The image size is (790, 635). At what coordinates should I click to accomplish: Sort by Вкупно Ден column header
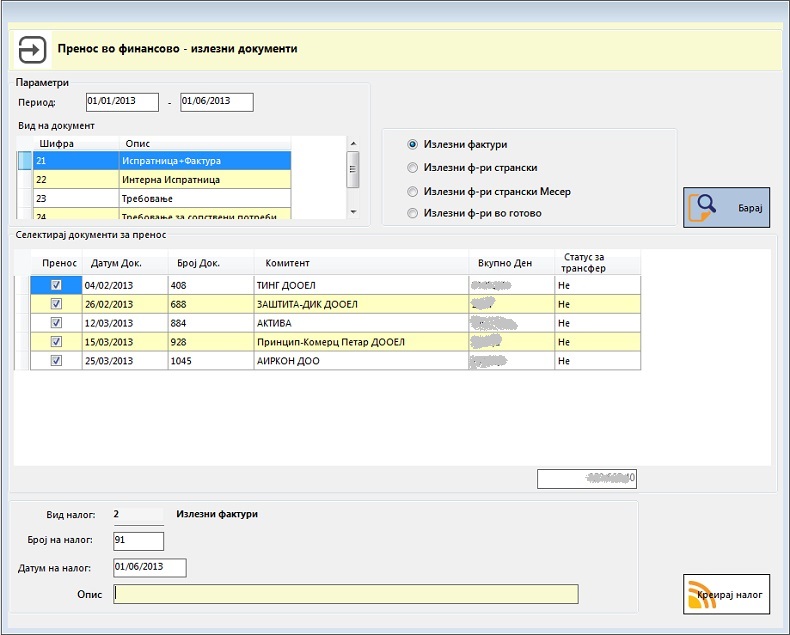pos(511,263)
